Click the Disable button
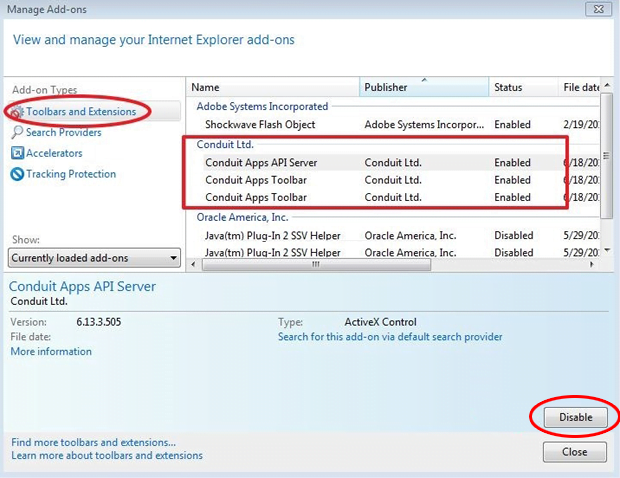The image size is (620, 478). click(575, 417)
